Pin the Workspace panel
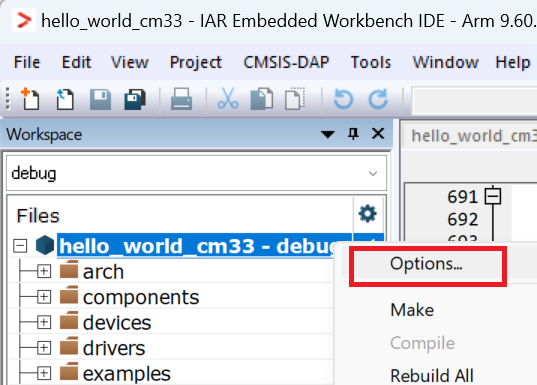Screen dimensions: 537x385 coord(353,134)
